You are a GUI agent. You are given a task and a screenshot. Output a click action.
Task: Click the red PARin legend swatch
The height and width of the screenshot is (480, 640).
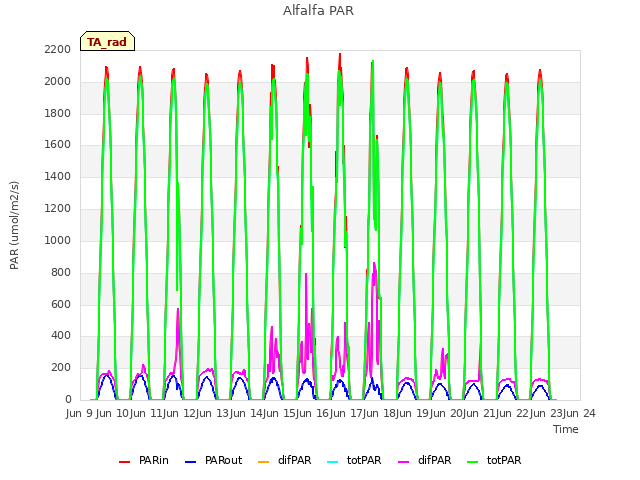coord(124,462)
